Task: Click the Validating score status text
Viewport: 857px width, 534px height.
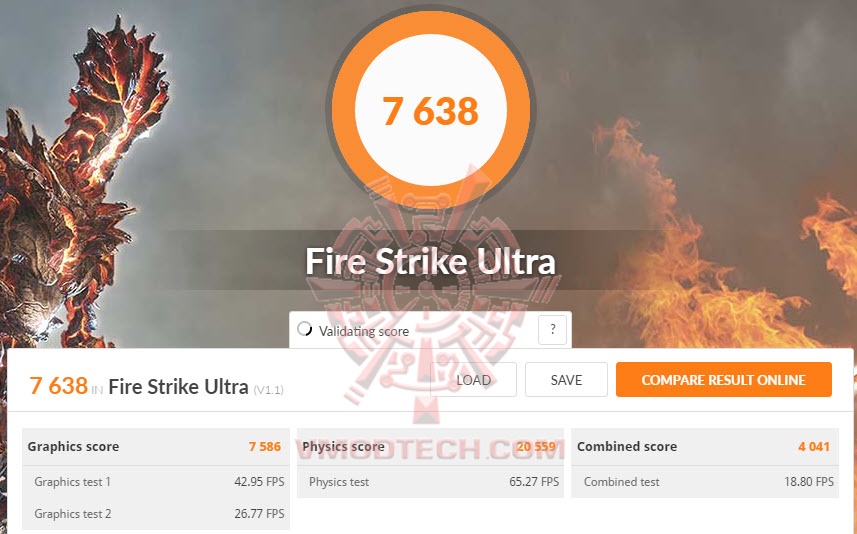Action: click(x=364, y=331)
